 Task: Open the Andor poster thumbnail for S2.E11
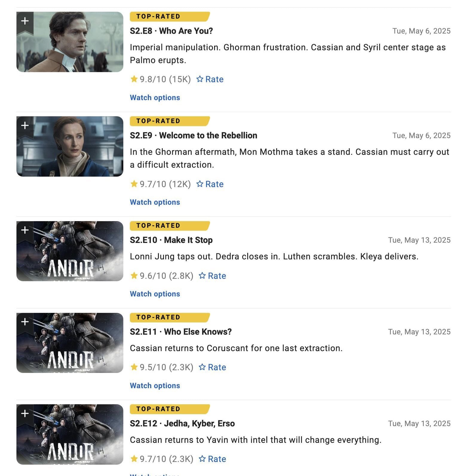click(70, 343)
